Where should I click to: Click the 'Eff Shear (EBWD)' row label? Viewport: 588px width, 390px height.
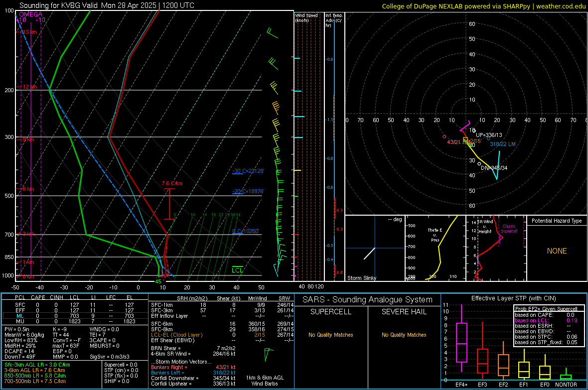click(x=173, y=341)
